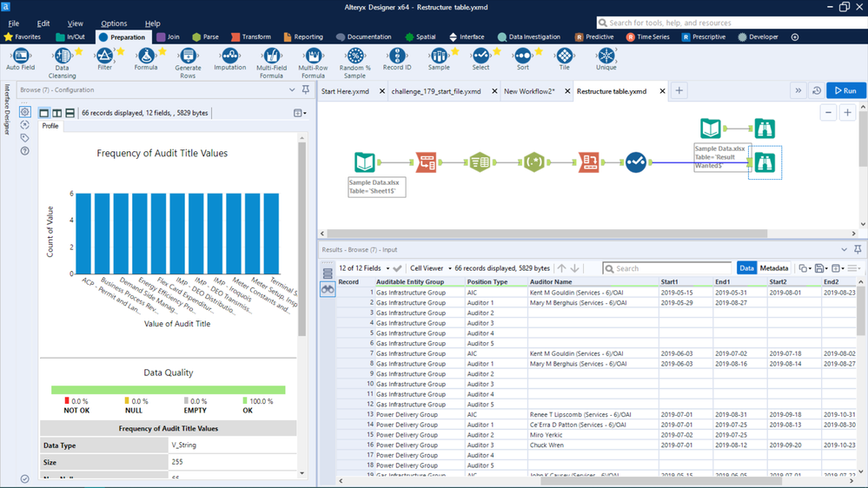Collapse the Results panel chevron

[844, 249]
